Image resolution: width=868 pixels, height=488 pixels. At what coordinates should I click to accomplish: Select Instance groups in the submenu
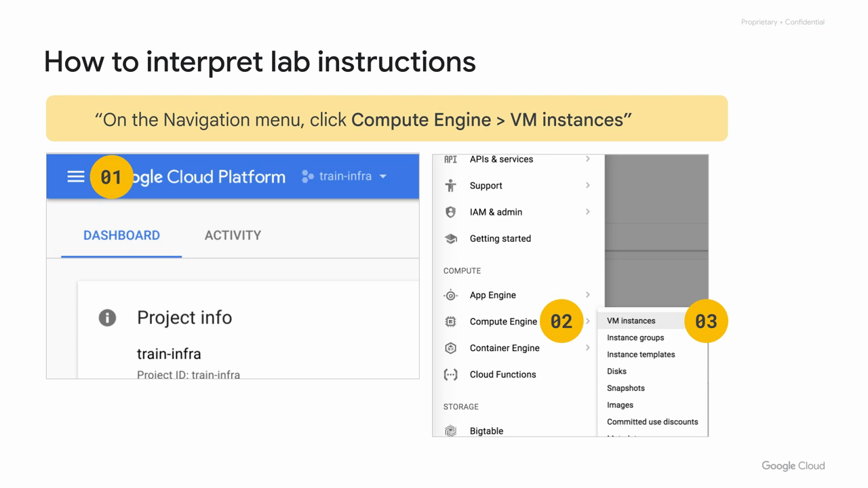pyautogui.click(x=635, y=338)
